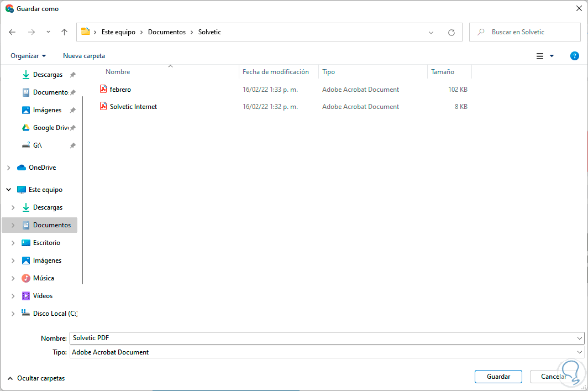Open the address bar history dropdown

[x=431, y=32]
